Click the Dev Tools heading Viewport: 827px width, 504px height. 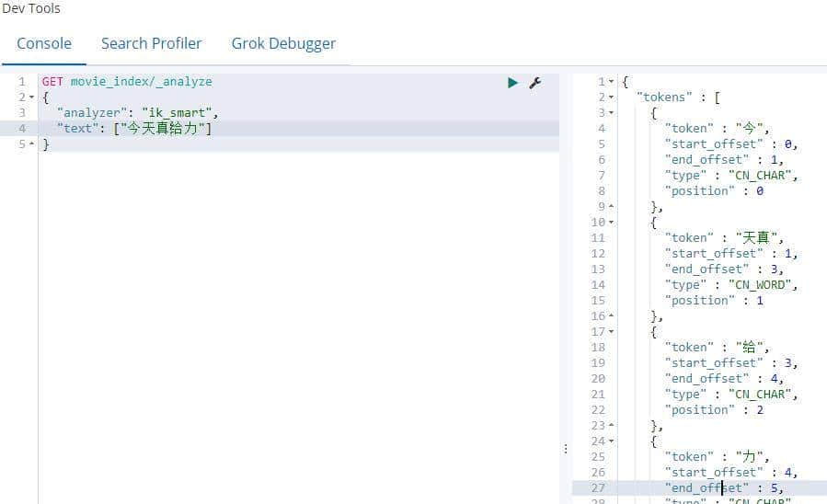point(30,8)
